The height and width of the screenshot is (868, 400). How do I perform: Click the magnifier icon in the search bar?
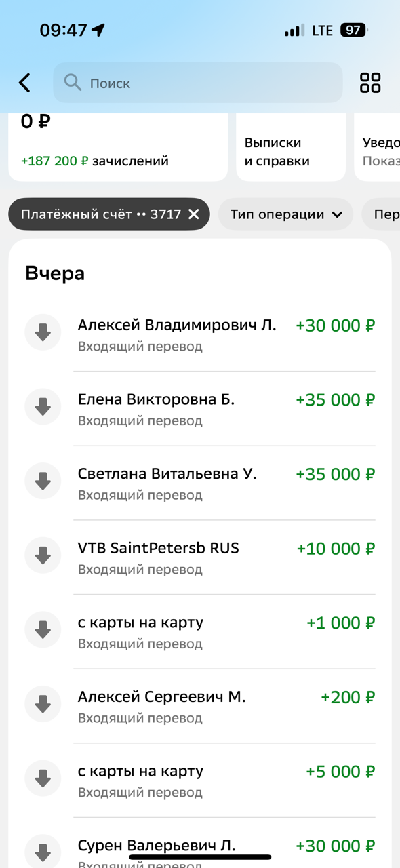73,83
